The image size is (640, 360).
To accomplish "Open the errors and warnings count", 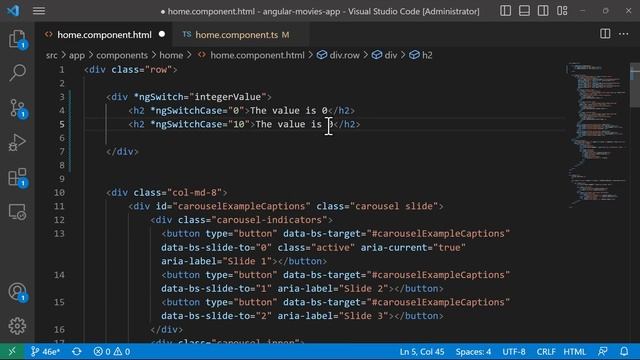I will (x=112, y=351).
